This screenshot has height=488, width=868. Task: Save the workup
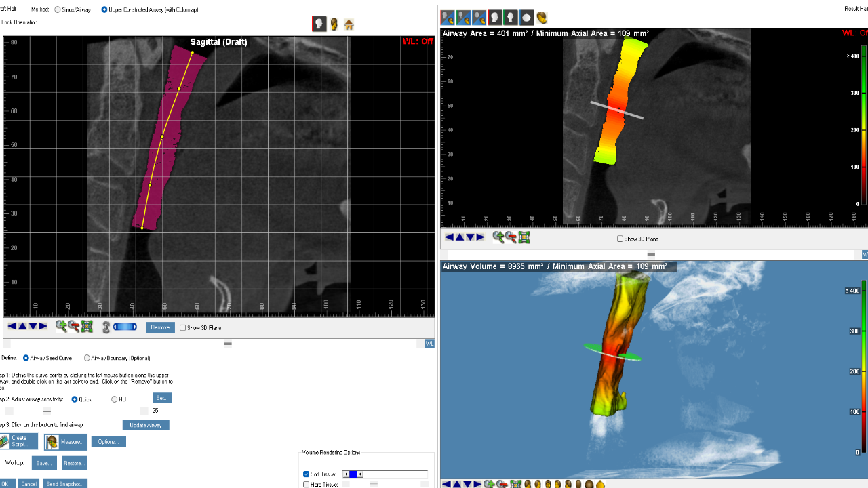[x=45, y=464]
